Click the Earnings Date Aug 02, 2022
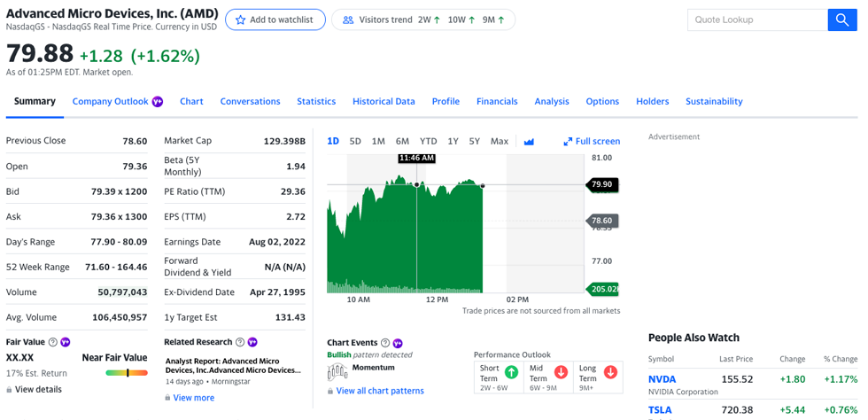Viewport: 868px width, 420px height. (276, 242)
